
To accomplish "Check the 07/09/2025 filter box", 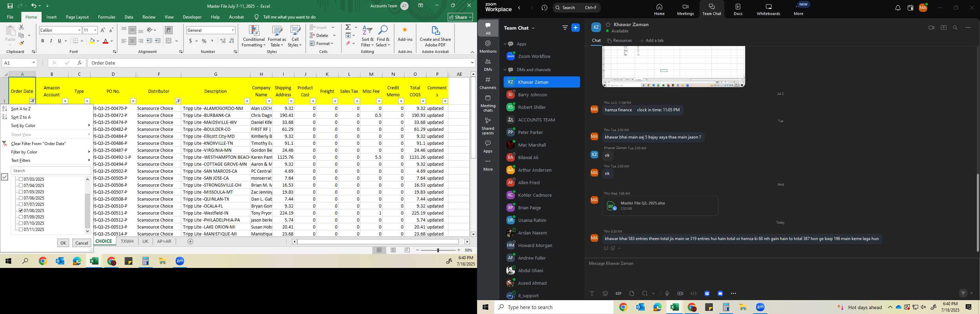I will tap(21, 217).
